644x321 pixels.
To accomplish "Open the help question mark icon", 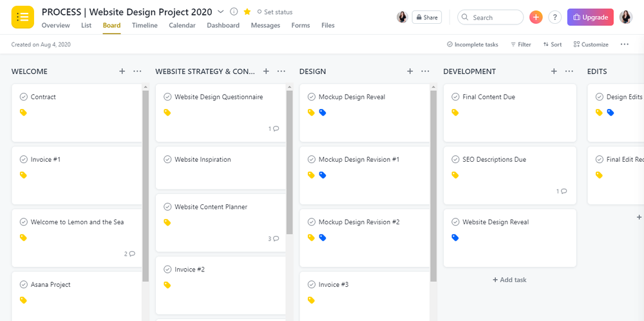I will click(x=554, y=17).
